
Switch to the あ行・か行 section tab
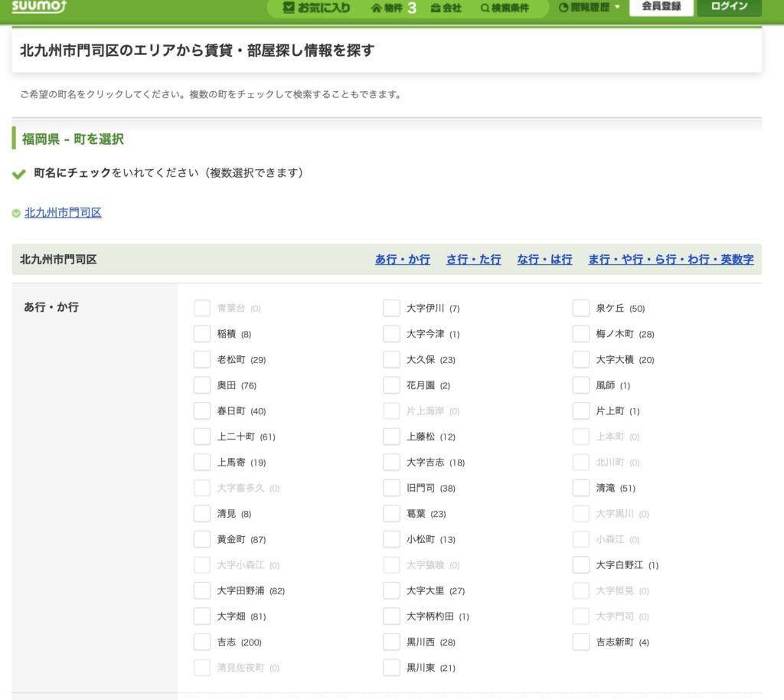click(x=402, y=260)
